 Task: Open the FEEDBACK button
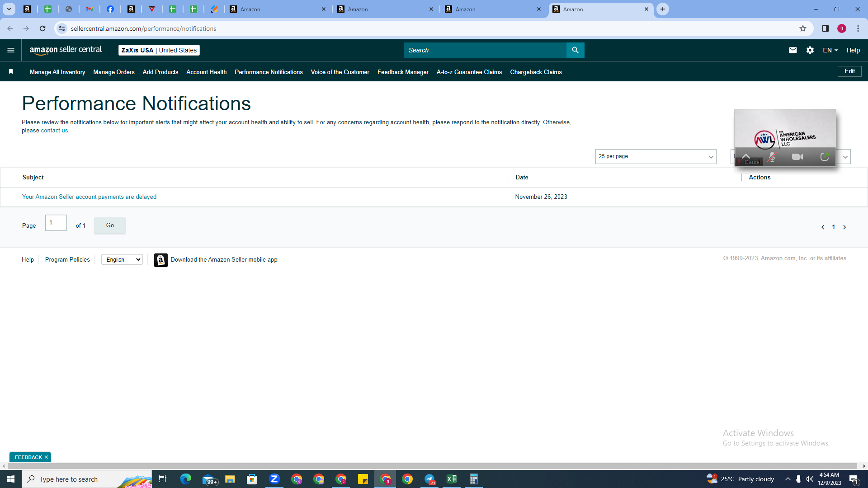pyautogui.click(x=28, y=457)
